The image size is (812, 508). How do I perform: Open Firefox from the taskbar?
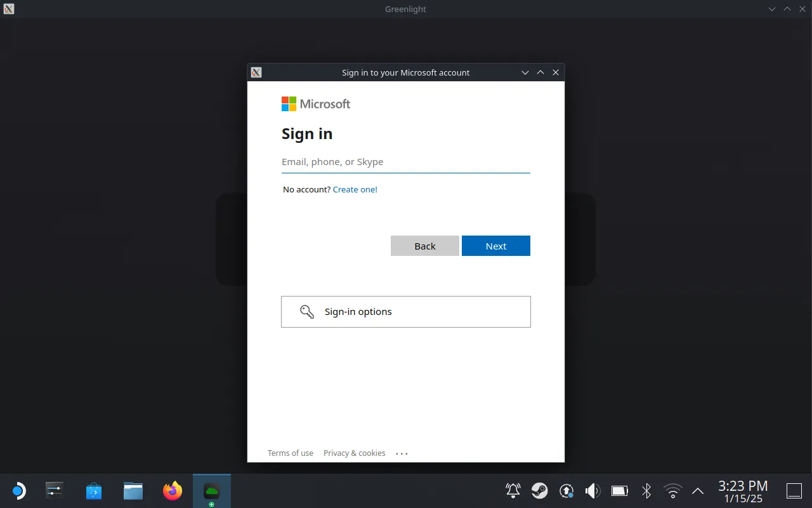(x=171, y=490)
